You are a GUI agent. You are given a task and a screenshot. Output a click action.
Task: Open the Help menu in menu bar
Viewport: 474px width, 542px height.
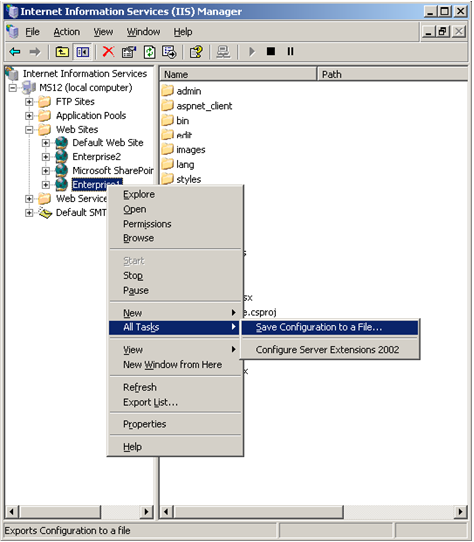tap(183, 32)
